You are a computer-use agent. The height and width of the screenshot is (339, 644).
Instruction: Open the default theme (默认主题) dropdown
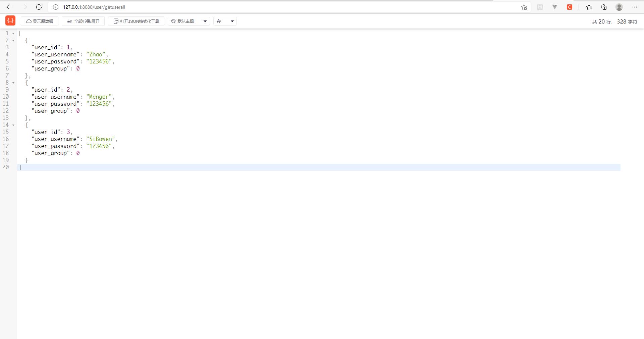coord(189,21)
